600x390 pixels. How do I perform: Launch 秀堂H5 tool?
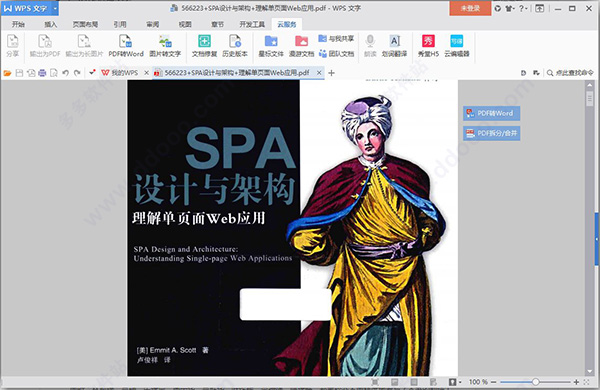428,46
